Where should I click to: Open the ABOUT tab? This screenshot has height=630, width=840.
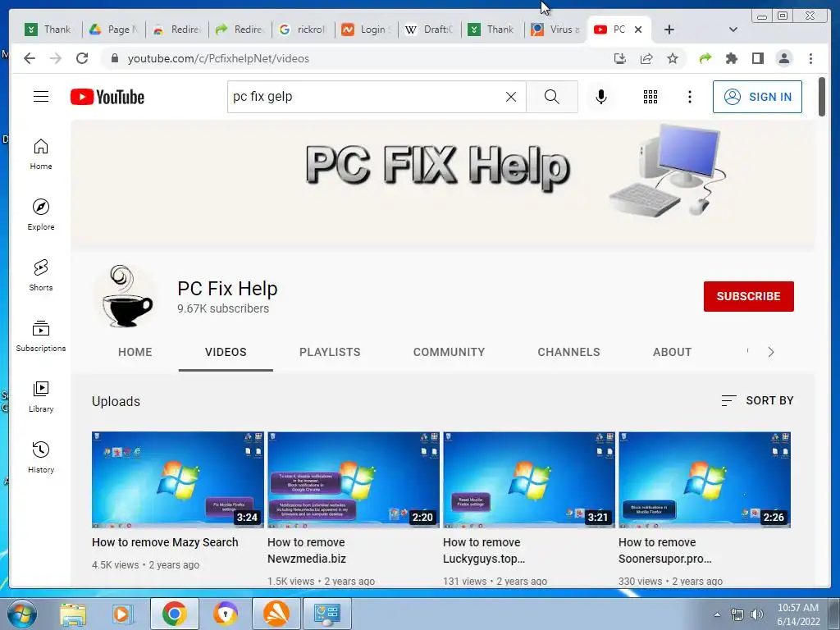coord(672,352)
